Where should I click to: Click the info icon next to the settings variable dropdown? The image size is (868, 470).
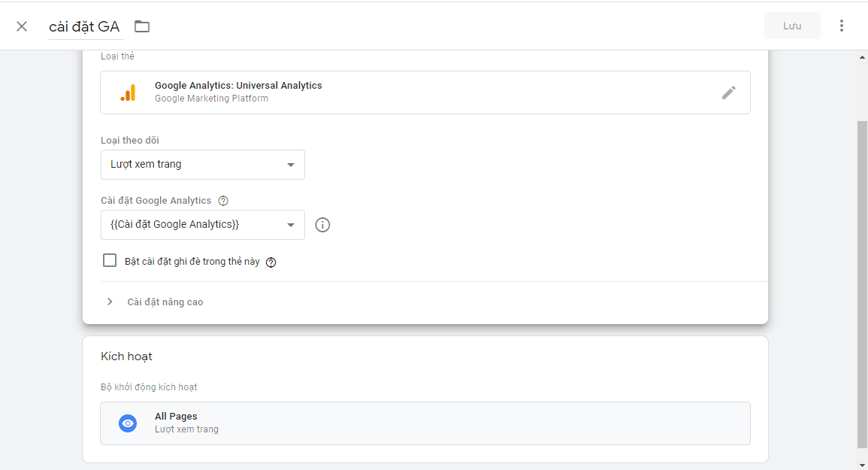(x=322, y=224)
